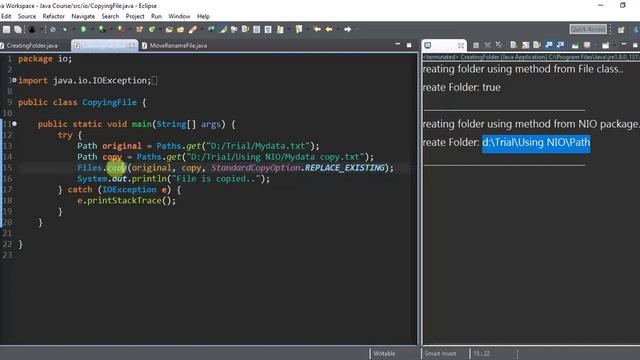
Task: Close the active CopyingFile.java tab
Action: tap(132, 45)
